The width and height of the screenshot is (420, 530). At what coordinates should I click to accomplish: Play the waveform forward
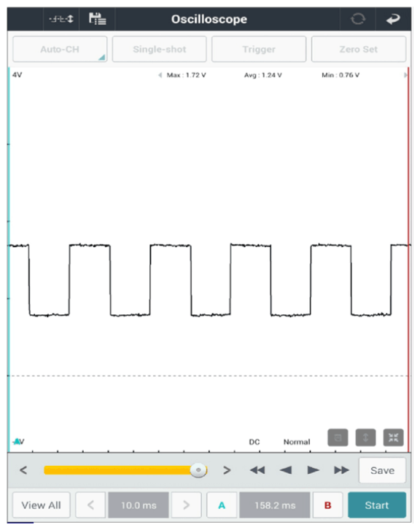click(x=313, y=470)
